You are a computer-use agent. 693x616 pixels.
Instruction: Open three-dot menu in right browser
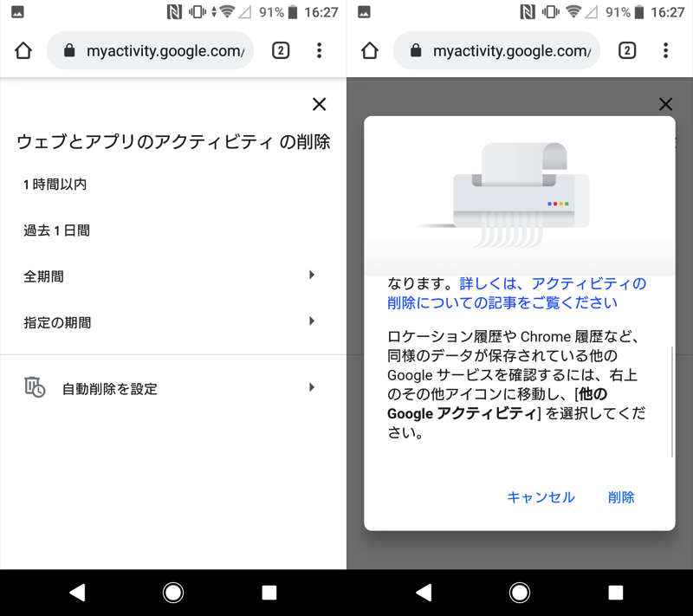coord(665,51)
